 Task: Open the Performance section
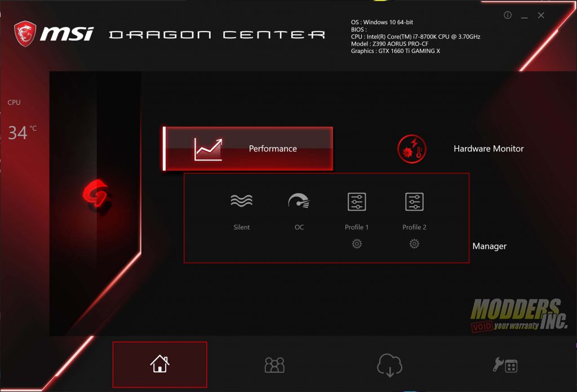point(248,149)
